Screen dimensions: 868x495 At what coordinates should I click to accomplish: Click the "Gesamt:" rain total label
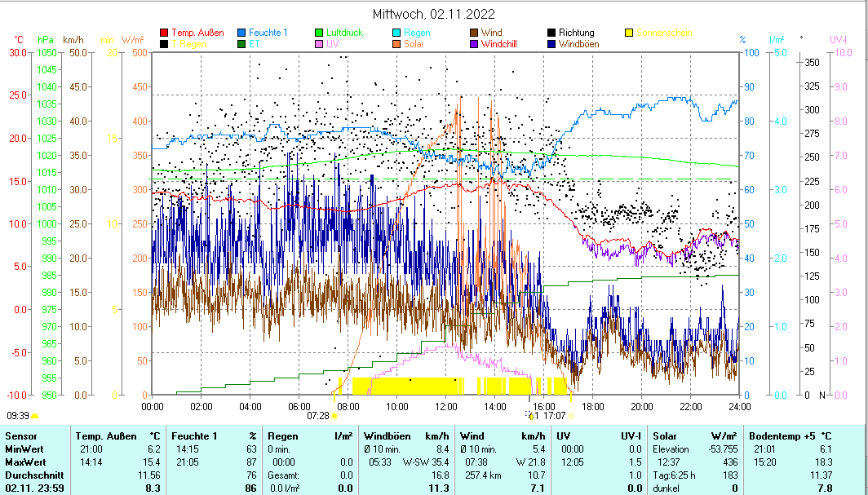tap(283, 475)
